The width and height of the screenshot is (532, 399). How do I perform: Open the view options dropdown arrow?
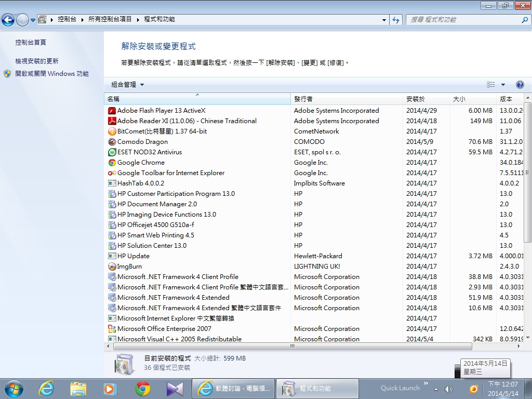tap(503, 85)
